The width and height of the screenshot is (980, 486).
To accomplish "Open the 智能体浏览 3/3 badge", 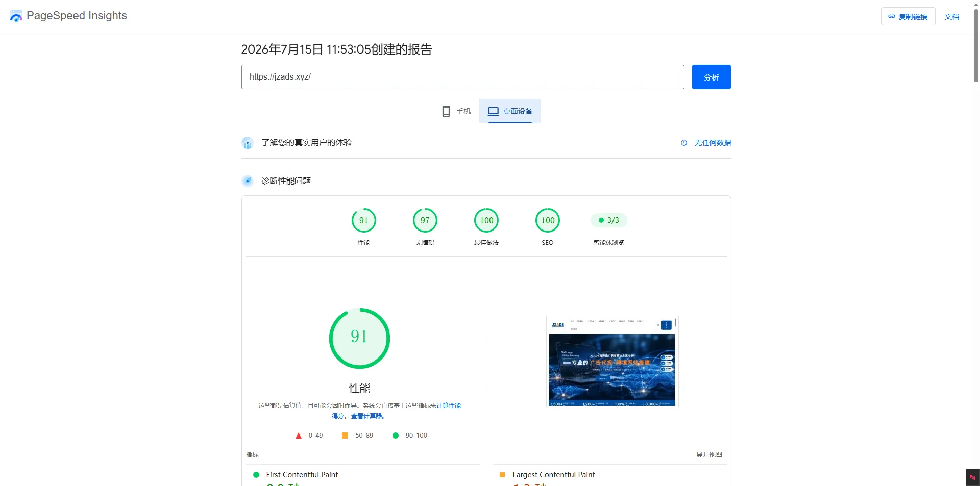I will tap(609, 220).
